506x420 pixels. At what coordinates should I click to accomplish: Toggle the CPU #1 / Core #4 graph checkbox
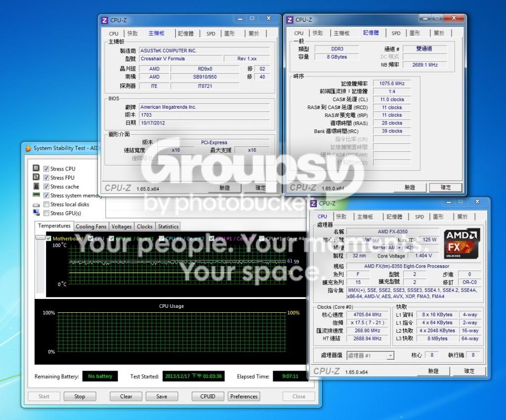click(262, 239)
